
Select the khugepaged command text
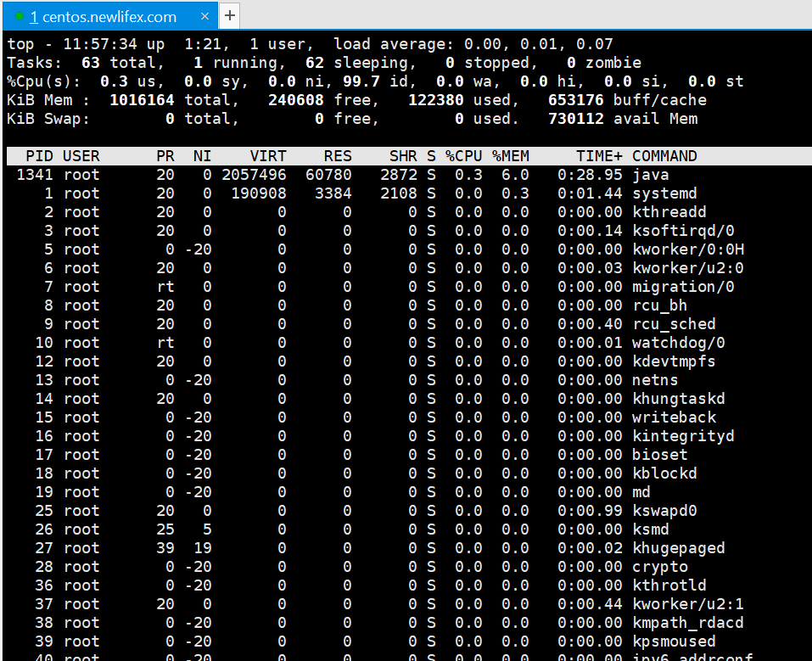click(679, 547)
